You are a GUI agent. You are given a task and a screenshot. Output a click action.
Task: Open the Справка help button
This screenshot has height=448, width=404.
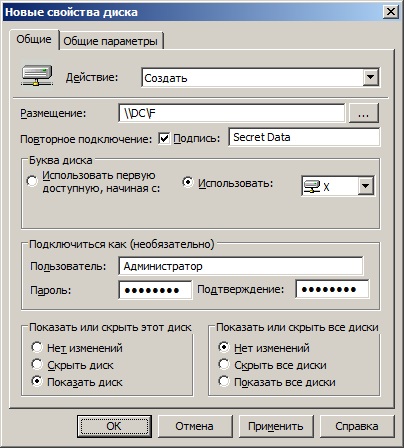pyautogui.click(x=357, y=426)
